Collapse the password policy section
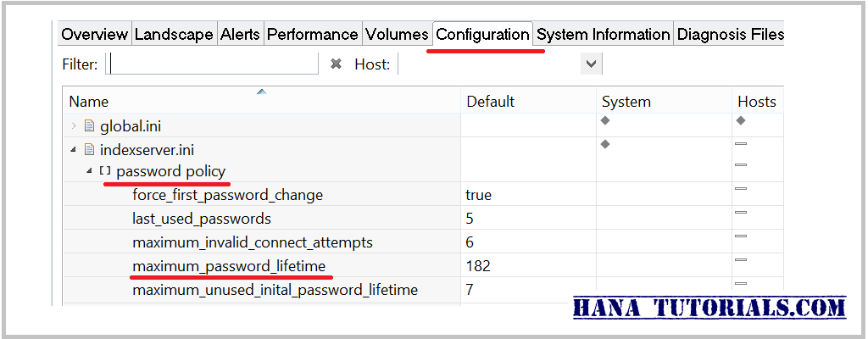Viewport: 868px width, 339px height. click(x=90, y=171)
